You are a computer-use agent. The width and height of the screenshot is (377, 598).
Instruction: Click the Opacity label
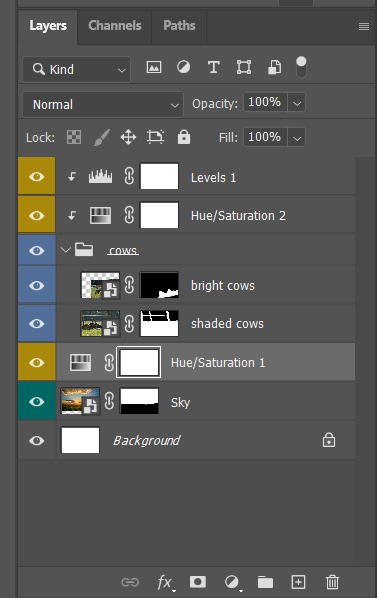coord(215,104)
